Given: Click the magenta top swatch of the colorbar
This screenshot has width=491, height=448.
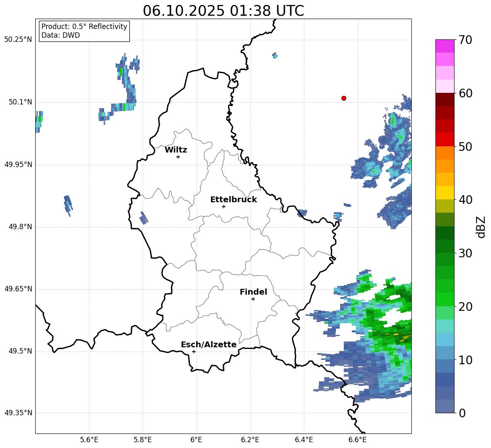Looking at the screenshot, I should (445, 46).
